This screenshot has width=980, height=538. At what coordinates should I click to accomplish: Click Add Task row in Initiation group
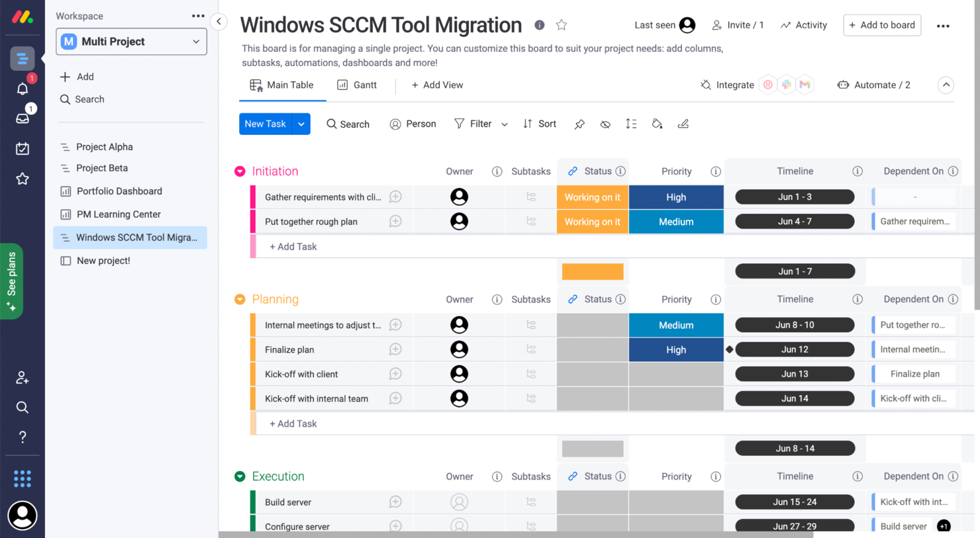click(x=612, y=246)
